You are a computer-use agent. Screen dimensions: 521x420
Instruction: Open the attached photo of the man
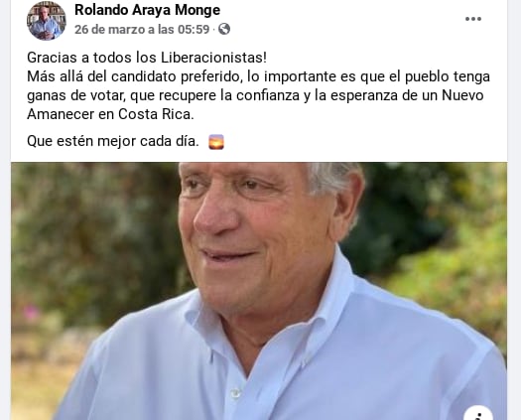tap(259, 291)
